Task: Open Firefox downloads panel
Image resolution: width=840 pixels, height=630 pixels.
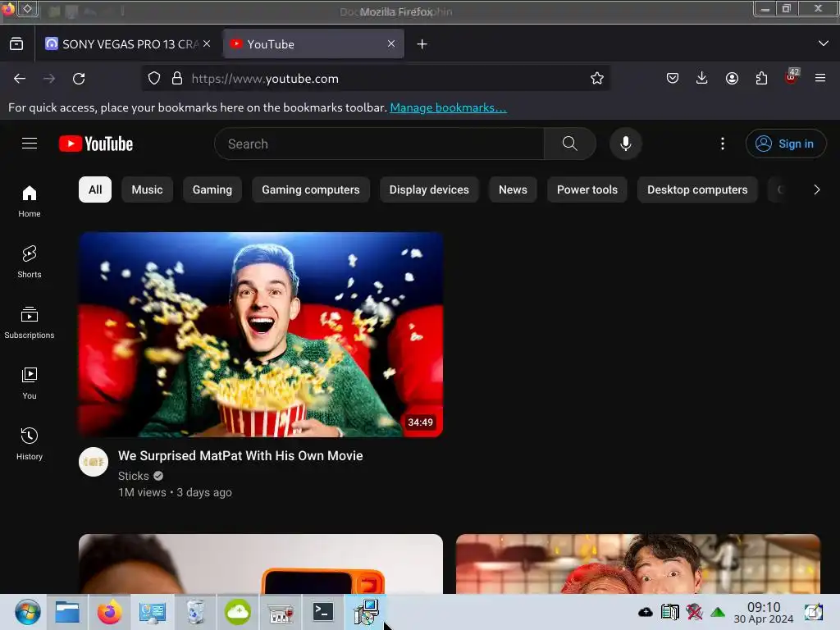Action: point(702,79)
